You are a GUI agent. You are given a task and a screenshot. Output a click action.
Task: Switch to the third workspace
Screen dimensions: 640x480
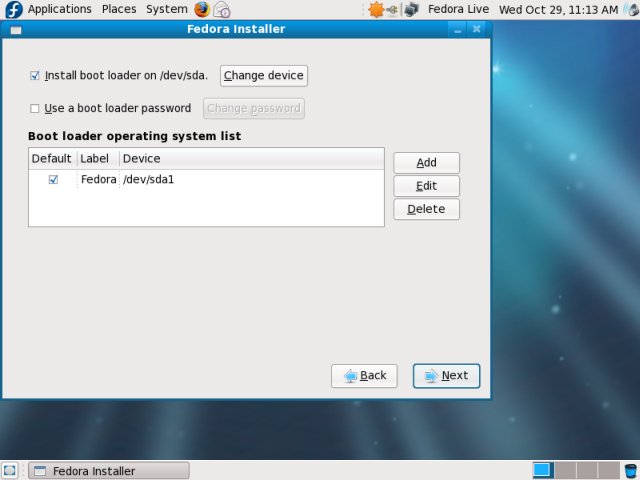click(587, 470)
